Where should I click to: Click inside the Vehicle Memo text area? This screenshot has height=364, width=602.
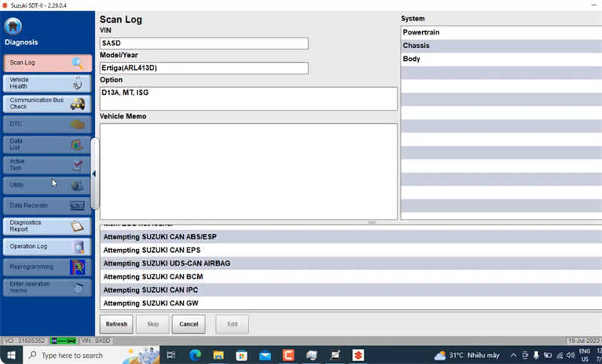[248, 171]
